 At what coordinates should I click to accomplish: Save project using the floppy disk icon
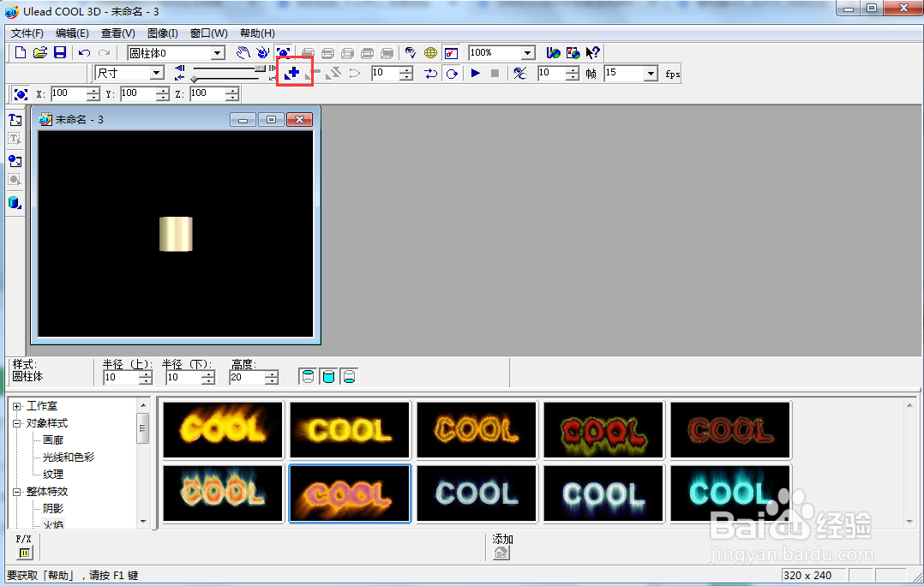pyautogui.click(x=59, y=53)
